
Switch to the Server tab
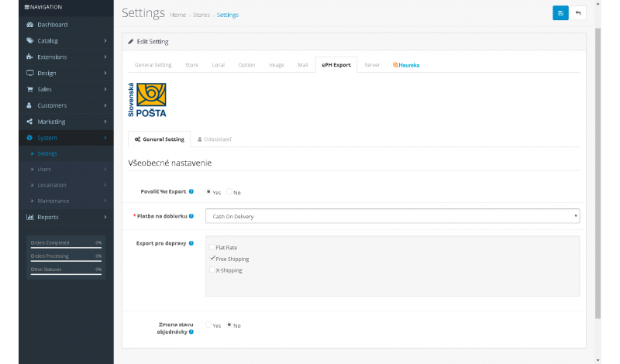click(372, 65)
